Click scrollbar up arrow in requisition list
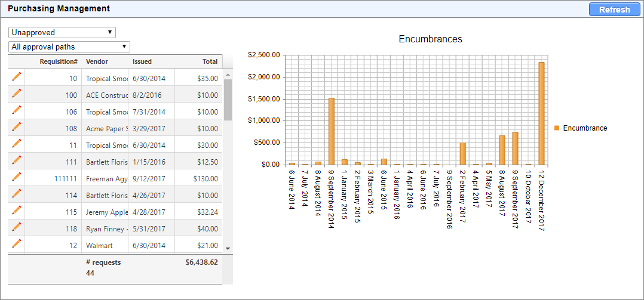The image size is (644, 300). [228, 75]
